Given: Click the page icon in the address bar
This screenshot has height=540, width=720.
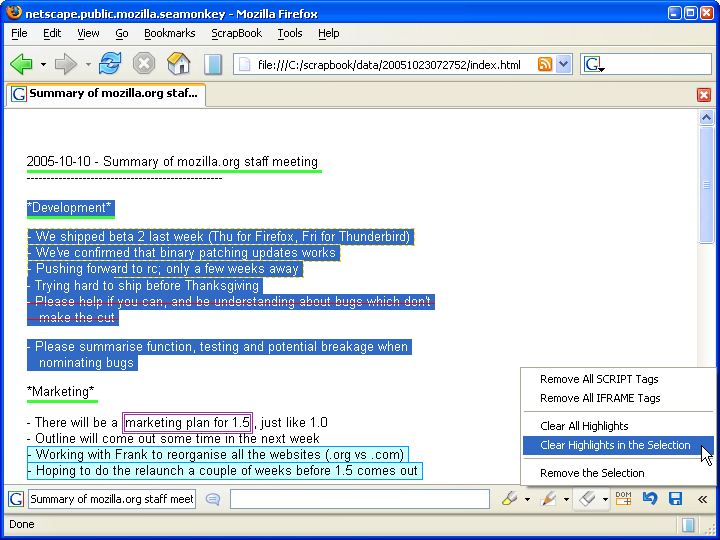Looking at the screenshot, I should [245, 65].
